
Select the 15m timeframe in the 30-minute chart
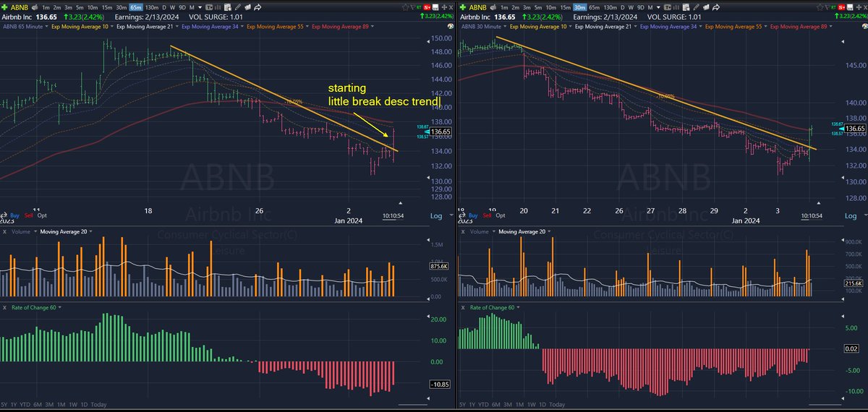pyautogui.click(x=565, y=7)
